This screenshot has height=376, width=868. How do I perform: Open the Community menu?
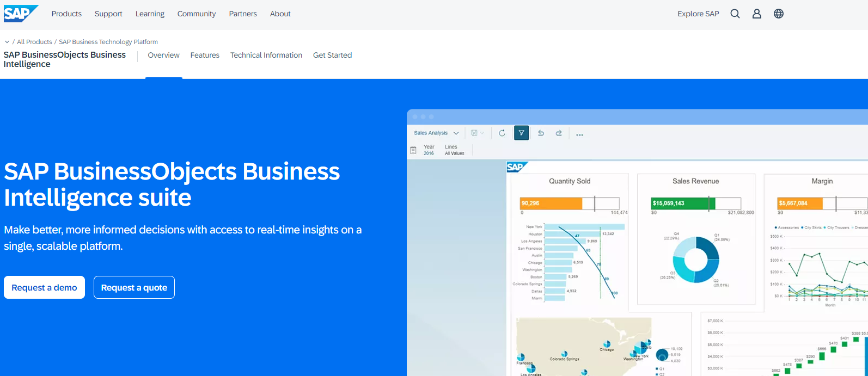[x=197, y=14]
